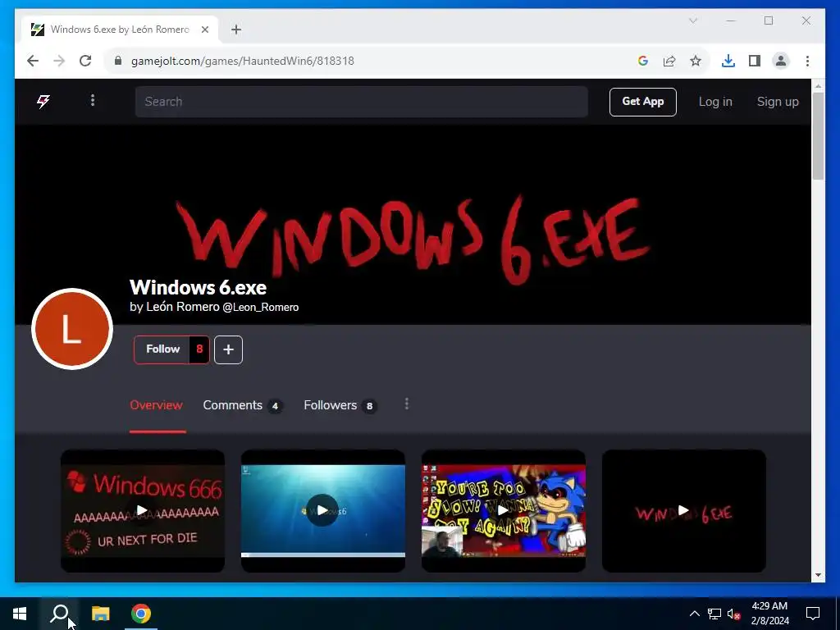Click the Get App button

coord(642,102)
